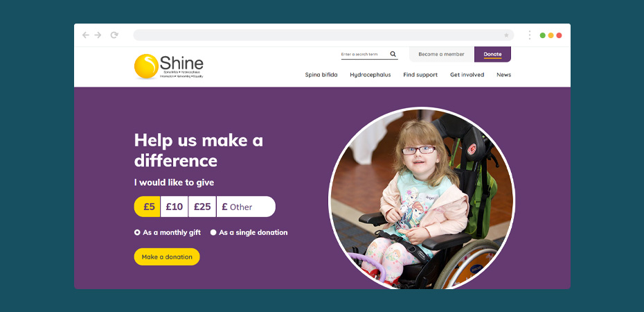Click the Make a donation button

tap(167, 257)
